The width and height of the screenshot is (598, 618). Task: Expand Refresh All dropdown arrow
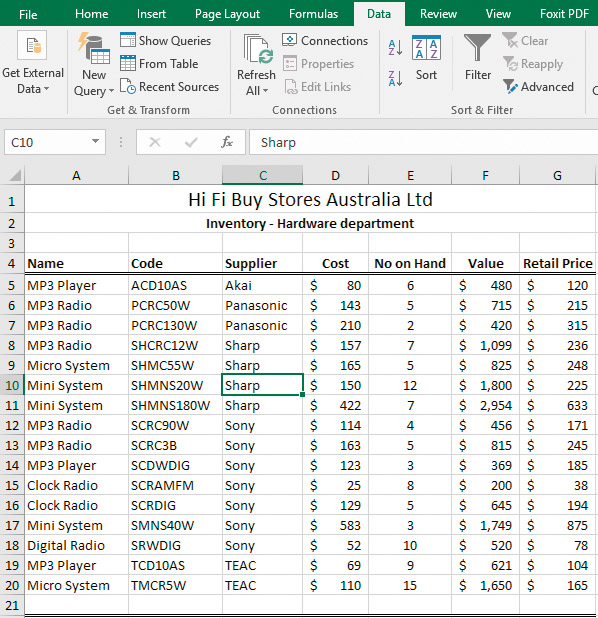[x=265, y=91]
